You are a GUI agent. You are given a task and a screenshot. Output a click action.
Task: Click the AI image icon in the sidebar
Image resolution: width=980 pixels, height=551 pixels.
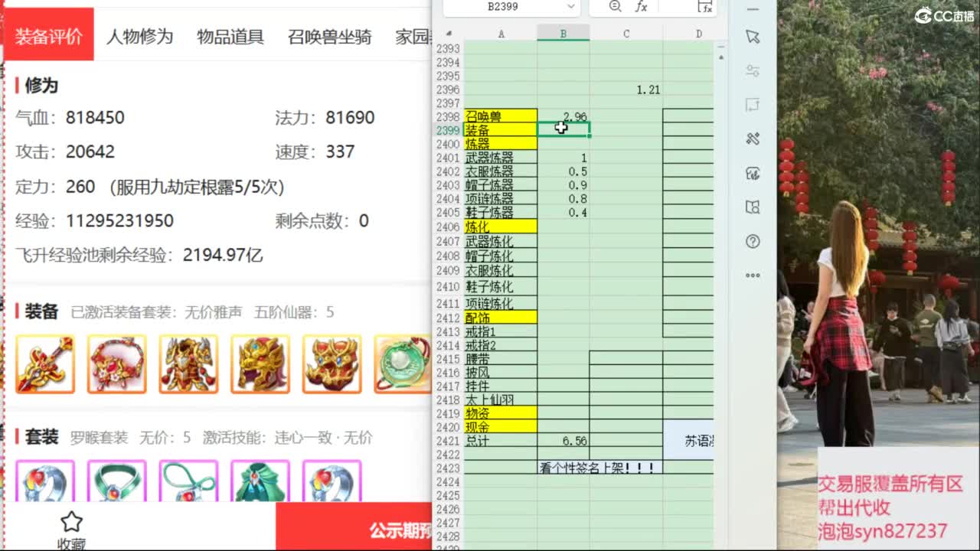(x=753, y=173)
